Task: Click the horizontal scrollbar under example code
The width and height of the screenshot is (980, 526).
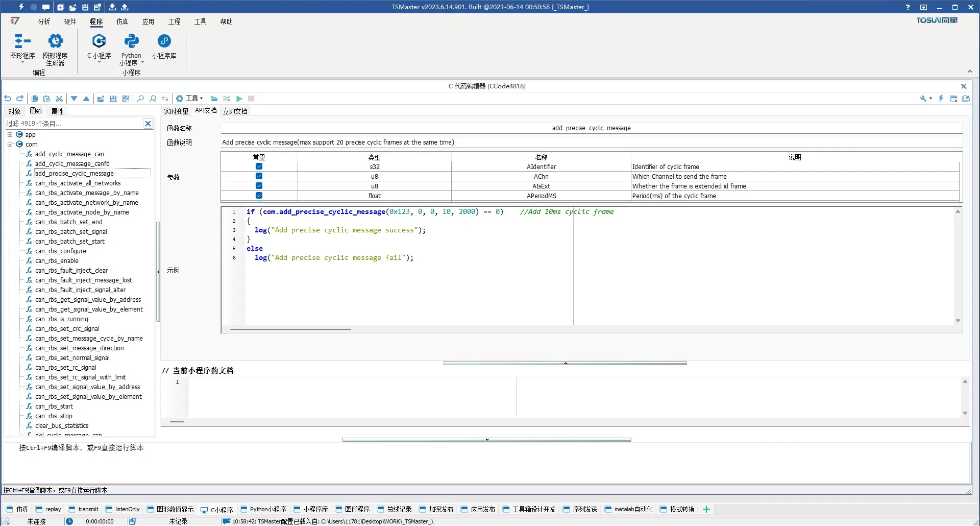Action: (x=290, y=329)
